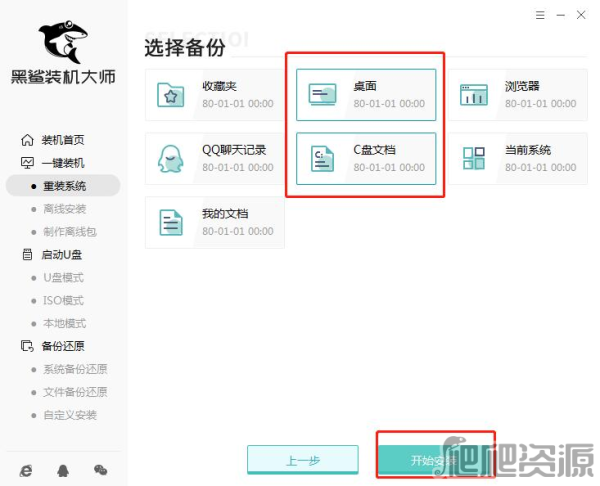Select ISO模式 in sidebar

click(63, 301)
